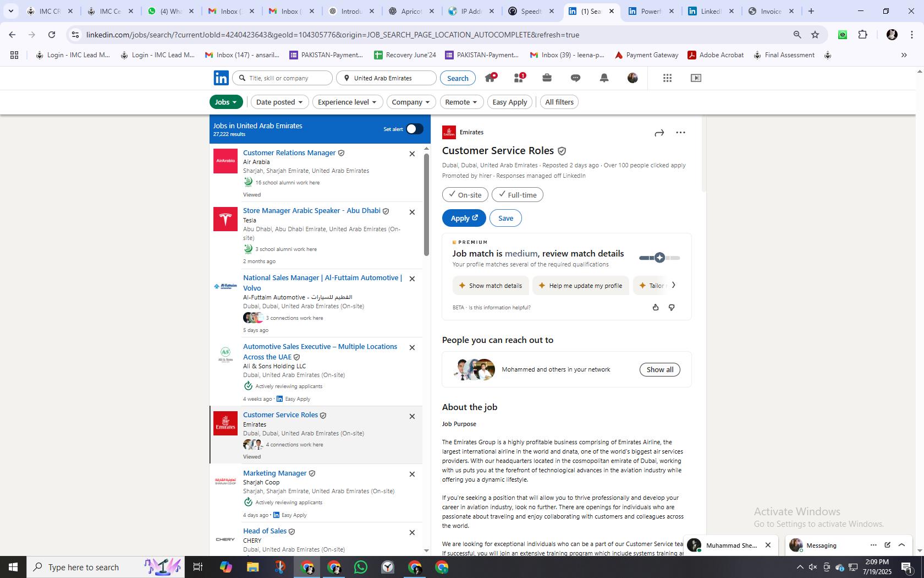The width and height of the screenshot is (924, 578).
Task: Open the For Business apps grid icon
Action: click(x=667, y=78)
